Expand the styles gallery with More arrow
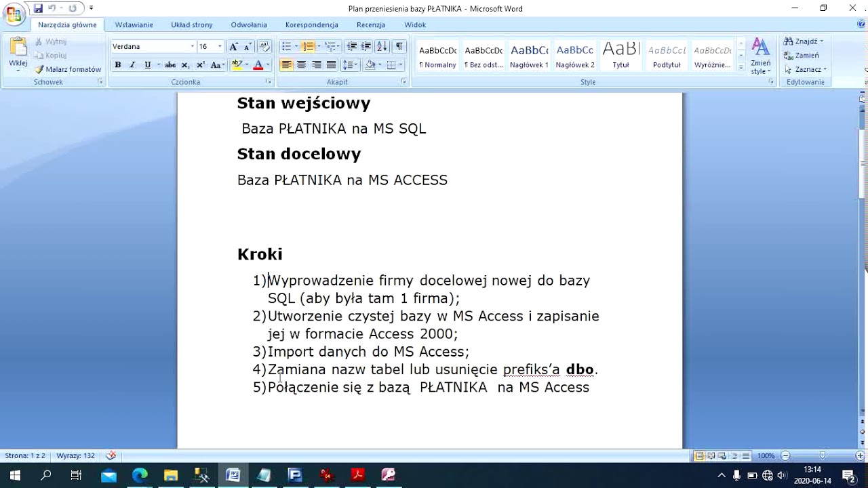 click(741, 68)
